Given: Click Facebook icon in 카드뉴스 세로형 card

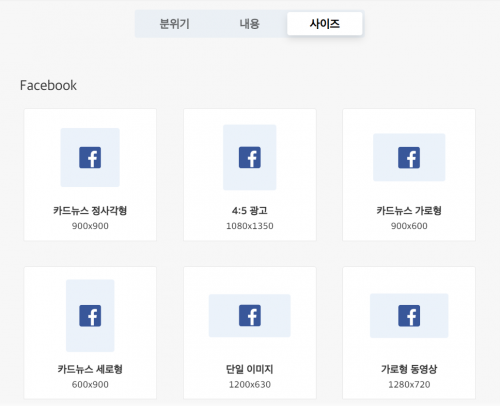Looking at the screenshot, I should [90, 315].
